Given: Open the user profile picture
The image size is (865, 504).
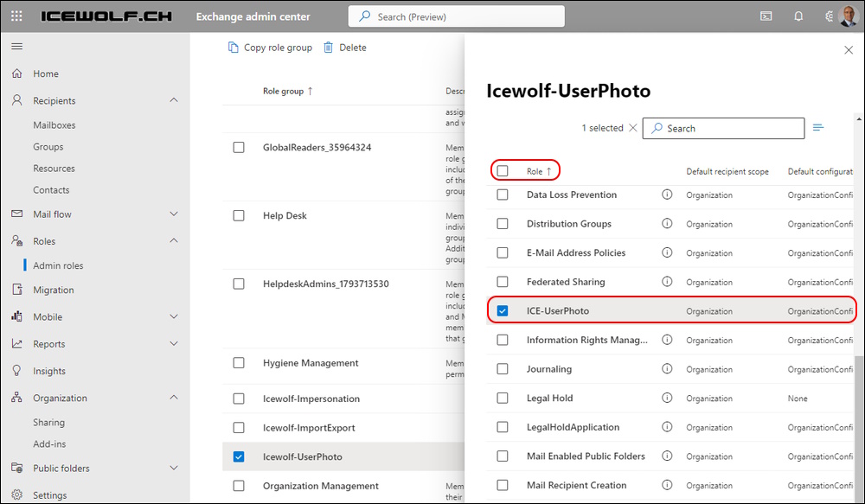Looking at the screenshot, I should 849,16.
